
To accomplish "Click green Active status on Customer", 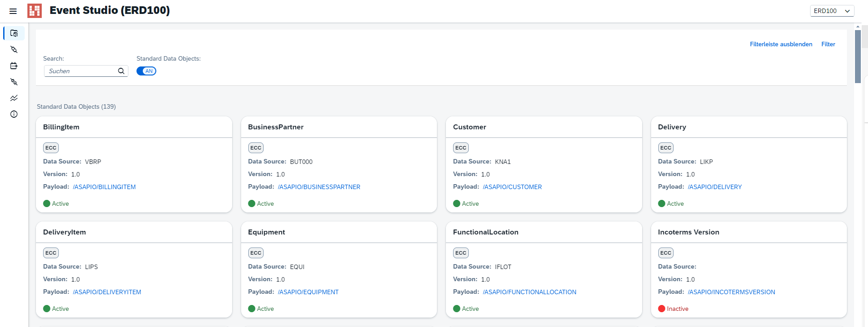I will (466, 203).
